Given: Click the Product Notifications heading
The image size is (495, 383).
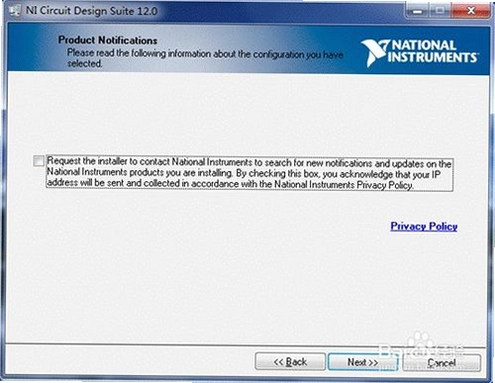Looking at the screenshot, I should pyautogui.click(x=108, y=40).
